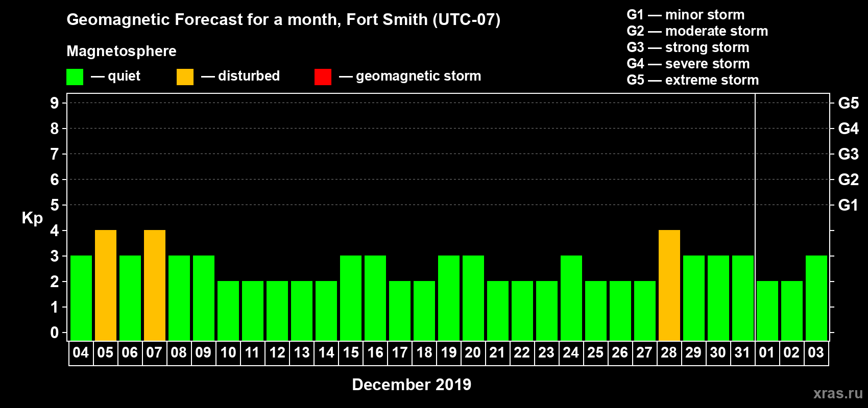Screen dimensions: 868x408
Task: Click the date label 31
Action: click(x=742, y=352)
